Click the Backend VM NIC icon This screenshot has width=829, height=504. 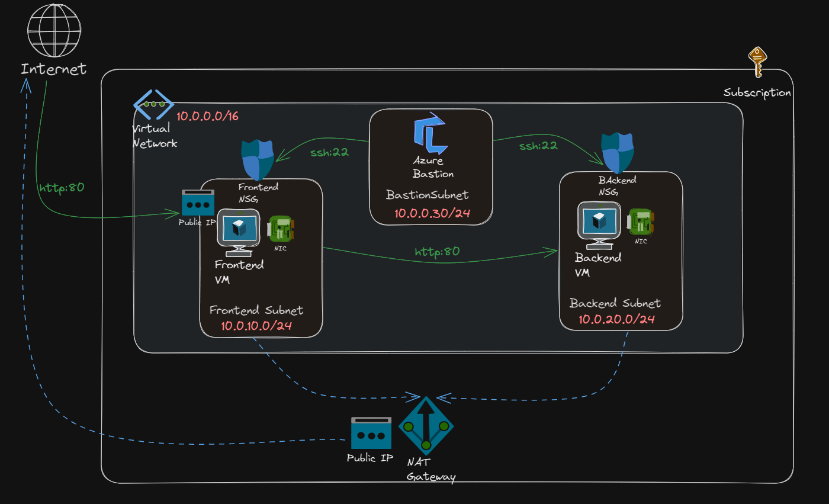pos(641,221)
